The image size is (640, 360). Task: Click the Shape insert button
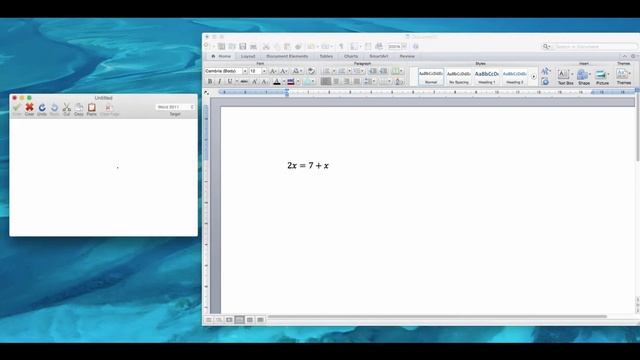[584, 77]
